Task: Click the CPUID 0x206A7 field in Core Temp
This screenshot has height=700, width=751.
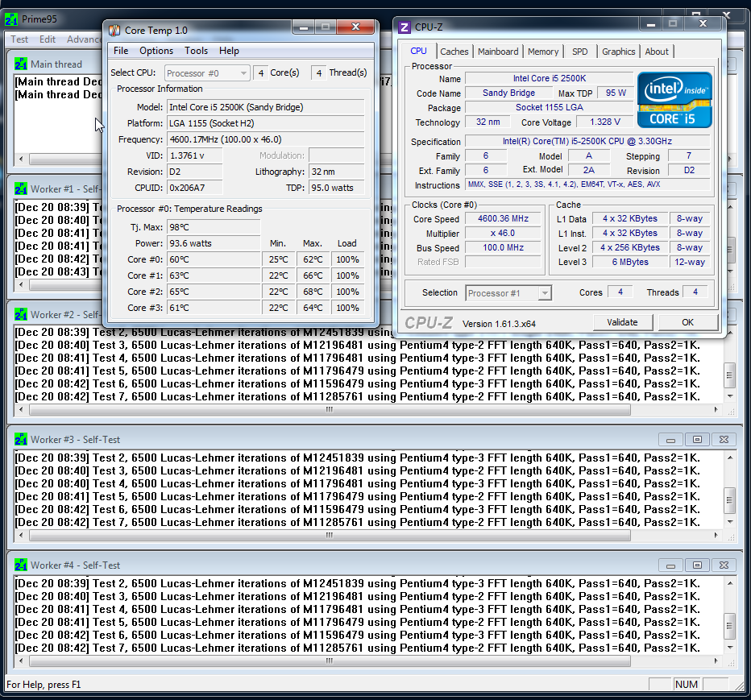Action: [x=194, y=188]
